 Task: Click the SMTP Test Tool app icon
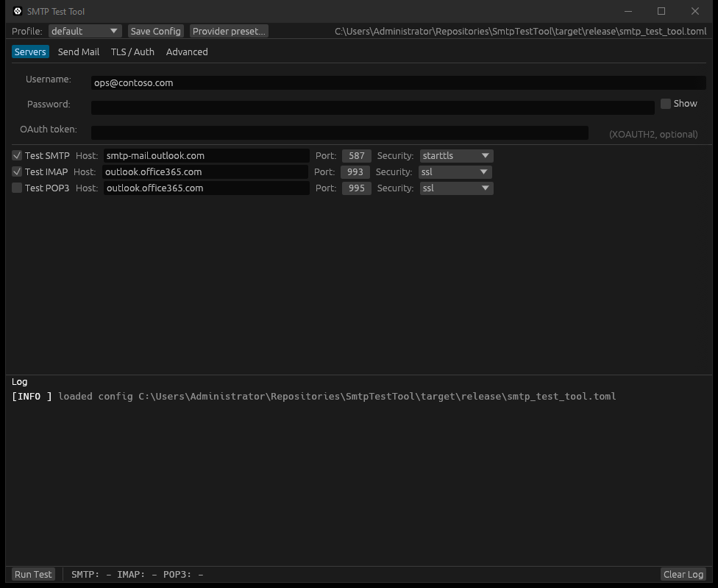tap(18, 11)
